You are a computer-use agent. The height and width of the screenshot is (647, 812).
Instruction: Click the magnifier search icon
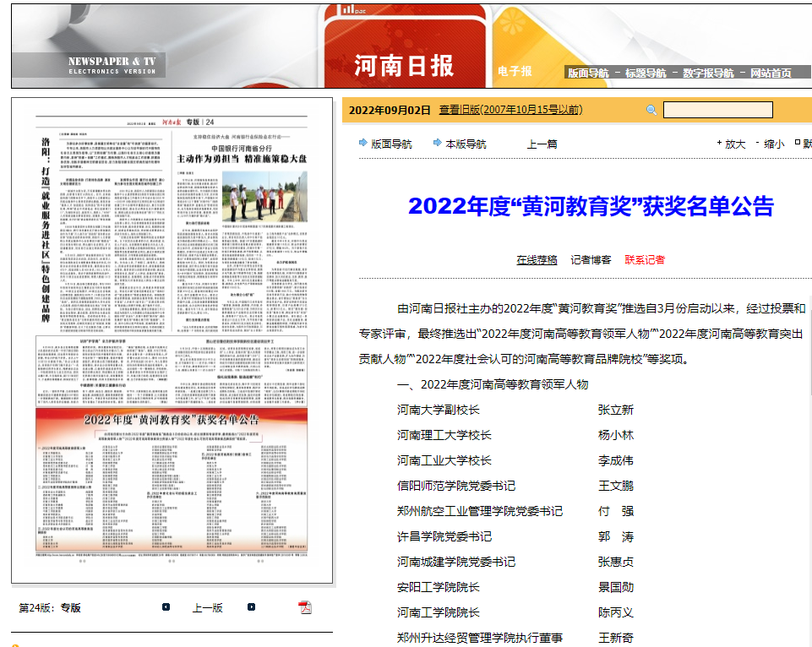point(651,110)
